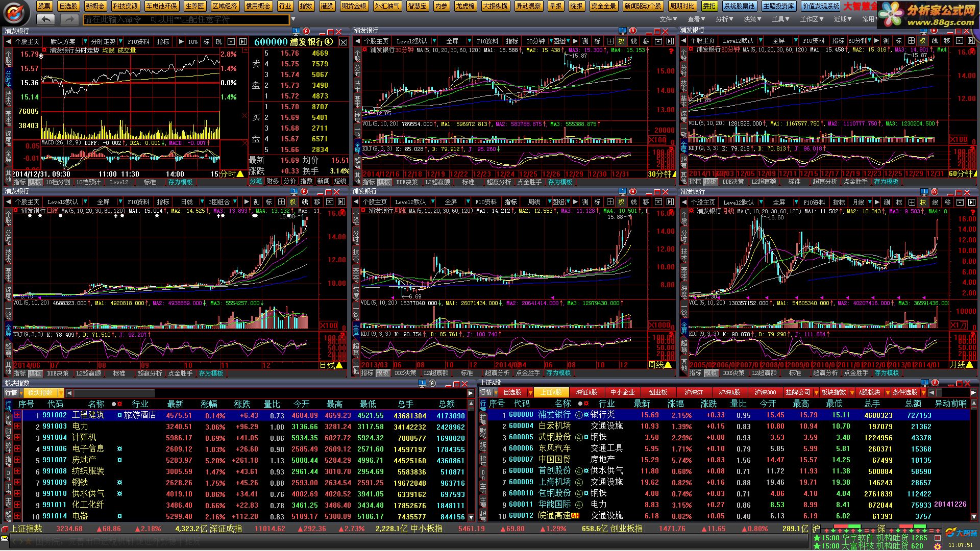Viewport: 980px width, 551px height.
Task: Click the yellow triangle next to 周线 label
Action: (668, 365)
